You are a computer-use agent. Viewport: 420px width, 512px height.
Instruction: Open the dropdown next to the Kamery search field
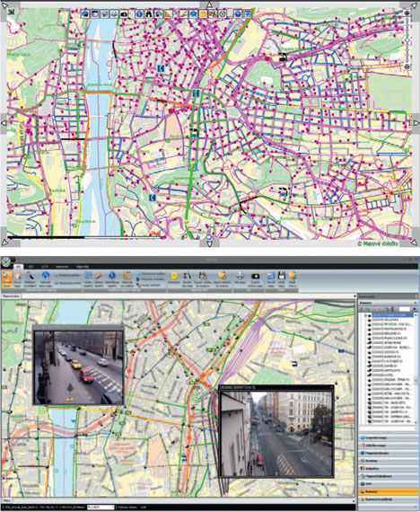(x=414, y=309)
